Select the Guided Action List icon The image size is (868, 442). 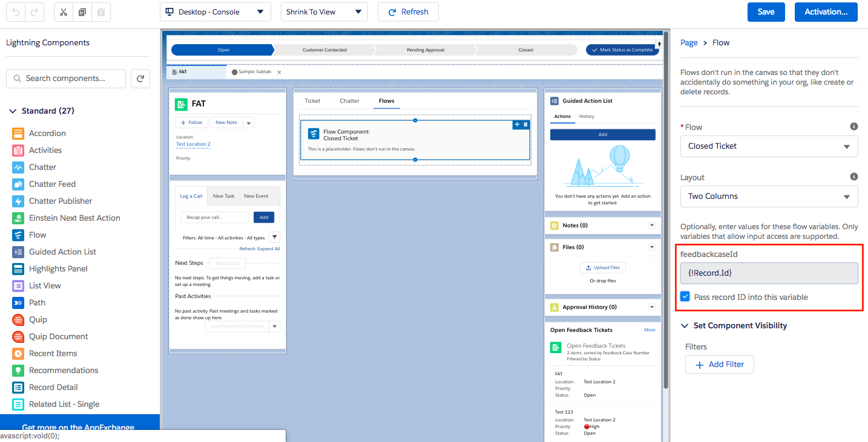[18, 252]
